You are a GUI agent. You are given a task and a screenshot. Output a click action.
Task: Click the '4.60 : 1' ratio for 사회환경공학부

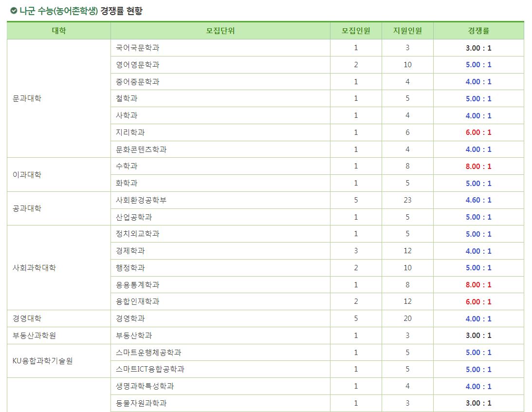coord(478,200)
